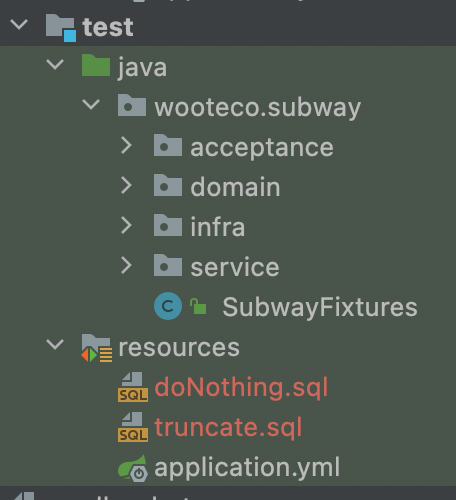Image resolution: width=456 pixels, height=500 pixels.
Task: Click the application.yml Spring config icon
Action: pos(133,468)
